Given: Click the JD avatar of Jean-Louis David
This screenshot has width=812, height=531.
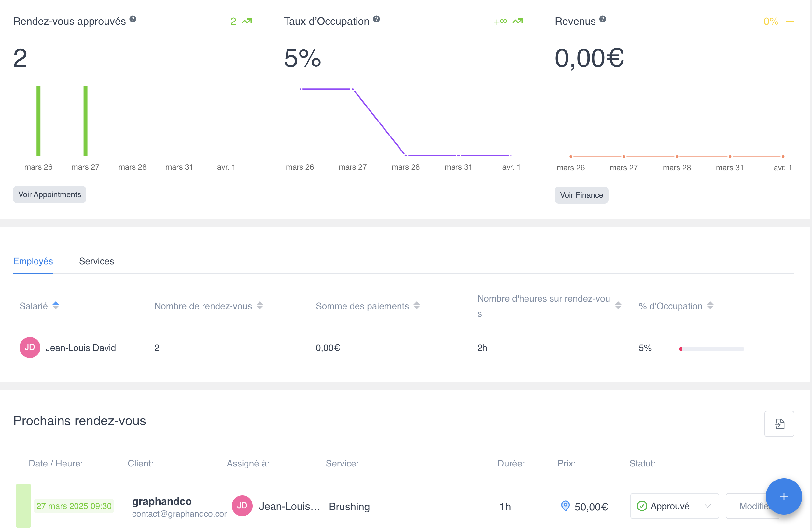Looking at the screenshot, I should point(30,347).
